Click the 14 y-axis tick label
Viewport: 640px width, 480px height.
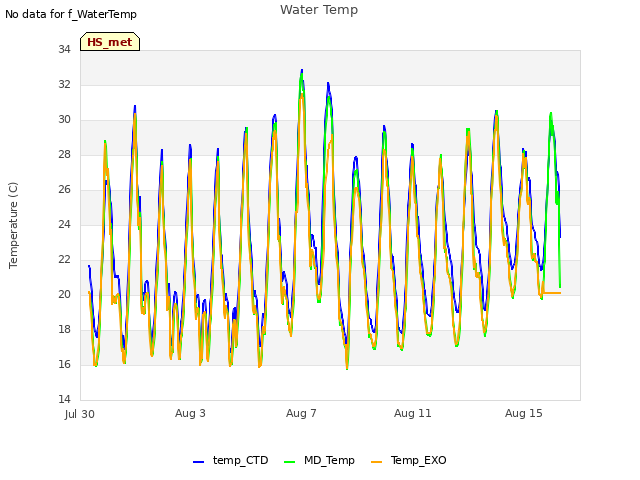click(64, 399)
